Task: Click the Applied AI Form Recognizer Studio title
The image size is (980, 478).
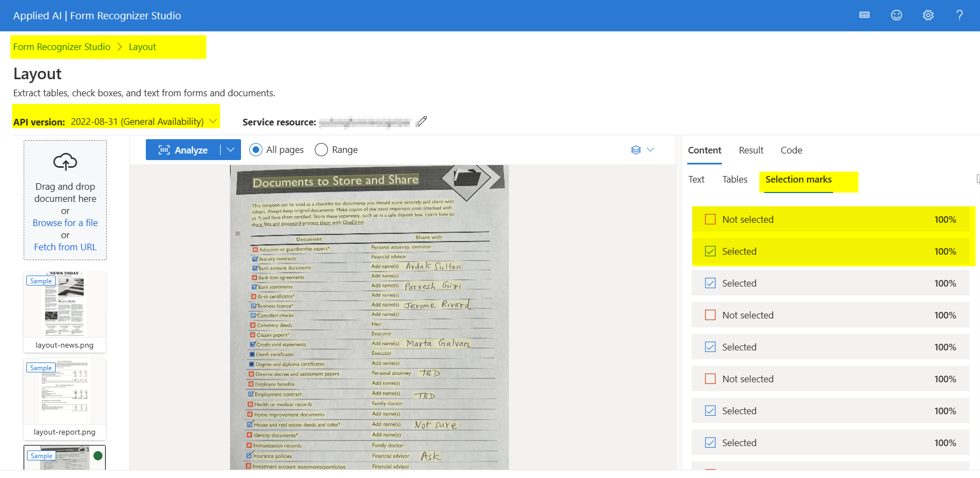Action: 97,15
